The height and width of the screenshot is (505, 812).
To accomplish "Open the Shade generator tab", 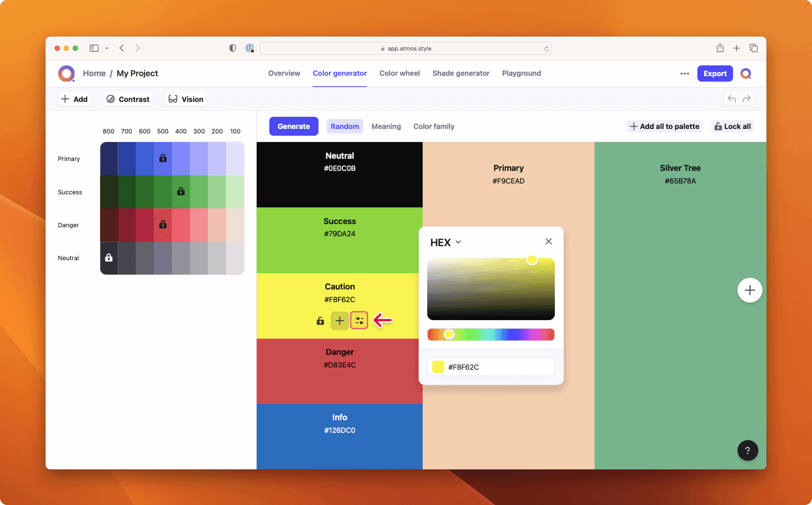I will pos(461,73).
